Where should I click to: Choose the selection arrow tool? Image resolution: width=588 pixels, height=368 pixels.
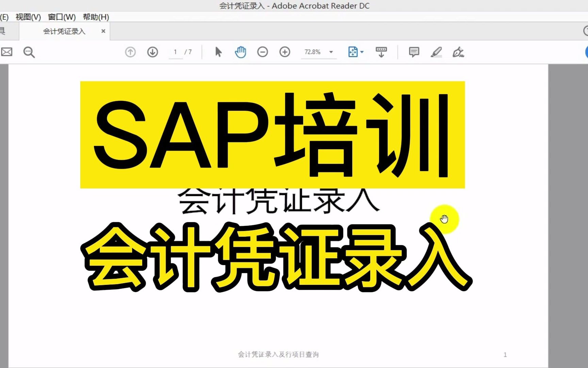pyautogui.click(x=218, y=52)
